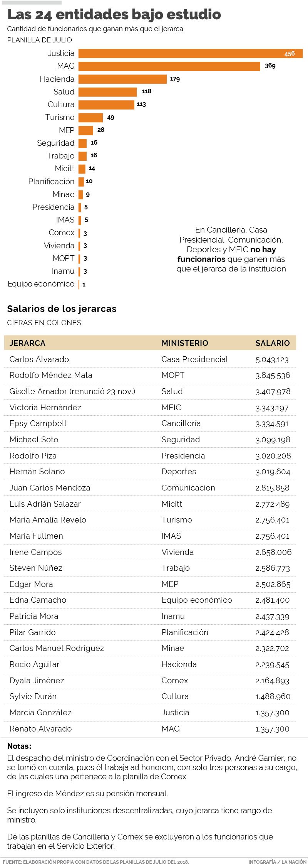The height and width of the screenshot is (868, 308).
Task: Select the Giselle Amador row name
Action: pos(72,391)
